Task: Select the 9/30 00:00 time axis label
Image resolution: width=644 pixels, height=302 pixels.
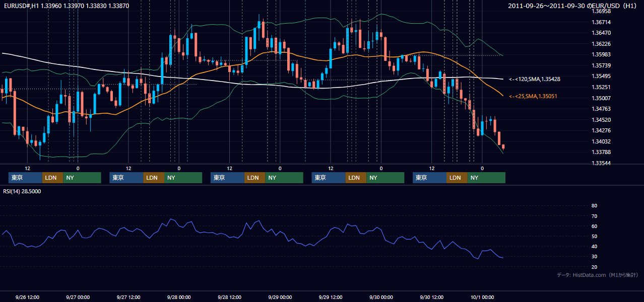Action: 381,297
